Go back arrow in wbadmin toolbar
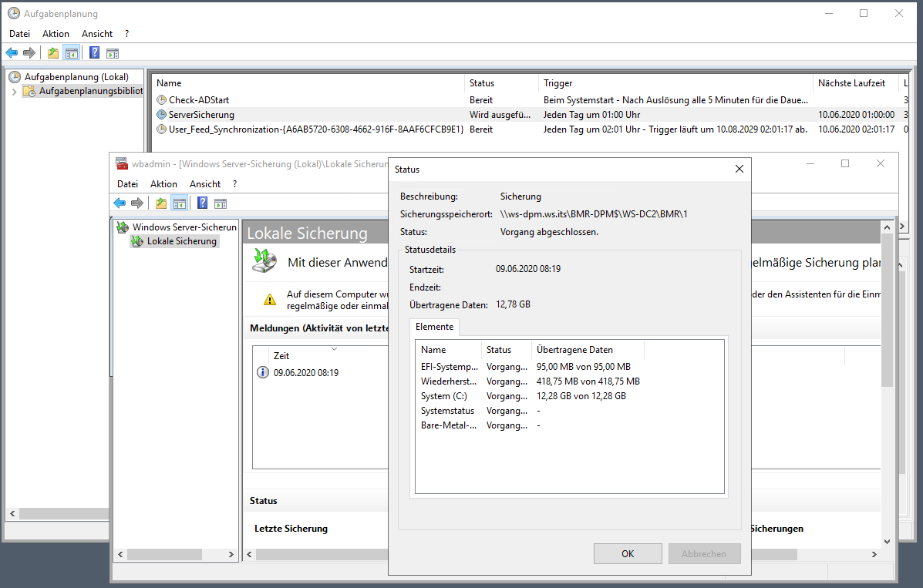Screen dimensions: 923x588 120,203
